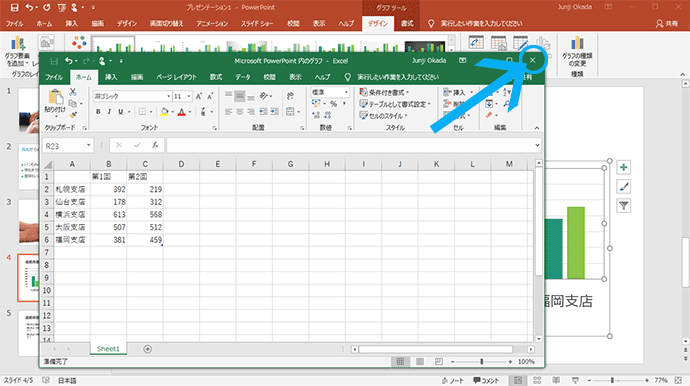The height and width of the screenshot is (386, 690).
Task: Collapse the Excel ribbon with the chevron
Action: [x=537, y=128]
